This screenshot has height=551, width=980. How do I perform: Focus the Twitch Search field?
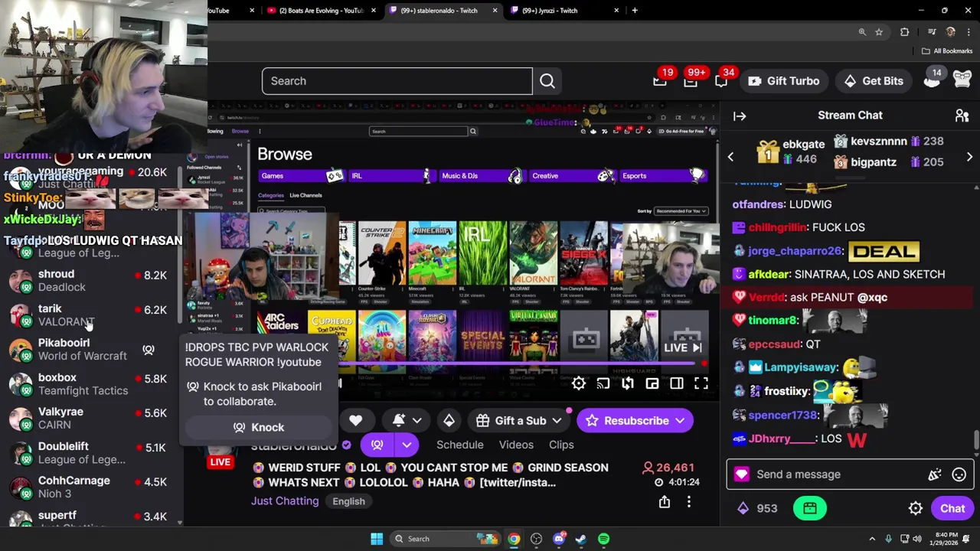[x=397, y=81]
